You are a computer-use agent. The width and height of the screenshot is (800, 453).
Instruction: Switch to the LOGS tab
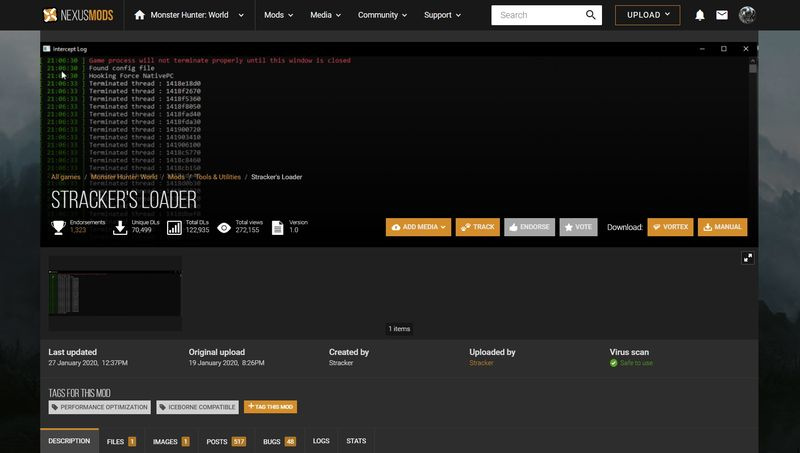coord(321,441)
